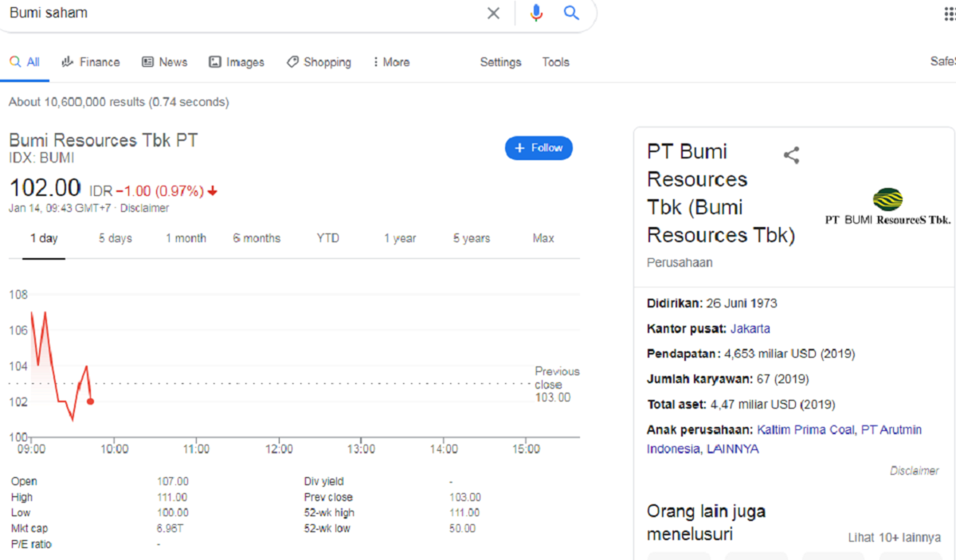Open the knowledge panel Disclaimer link

click(915, 471)
